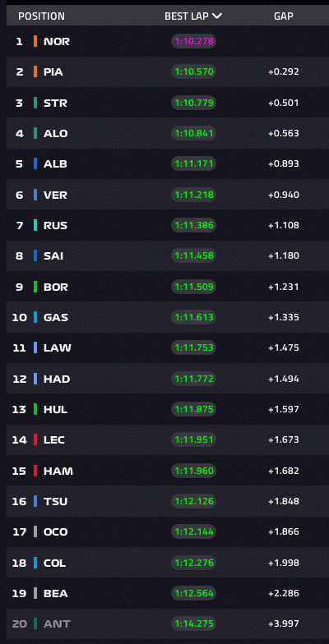
Task: Select the ALB driver name
Action: tap(56, 164)
